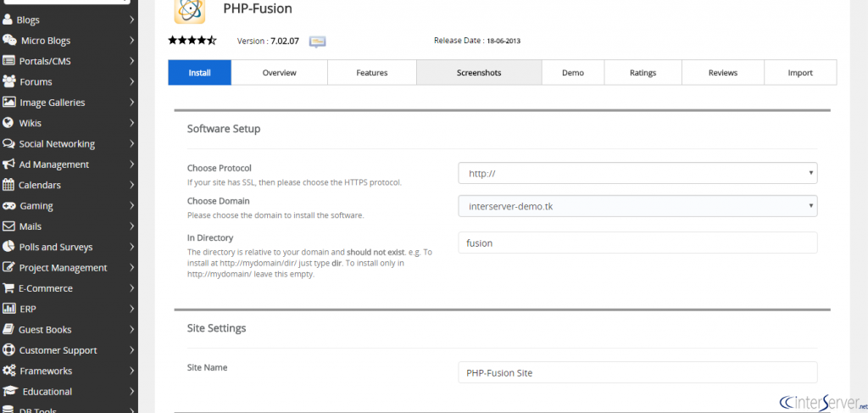868x413 pixels.
Task: Open the Calendars category label
Action: click(40, 185)
